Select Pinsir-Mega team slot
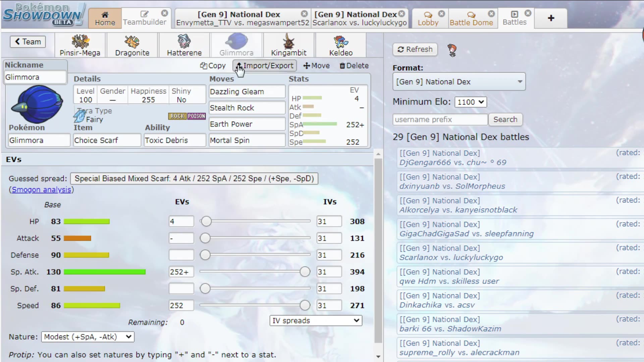This screenshot has width=644, height=362. point(80,45)
